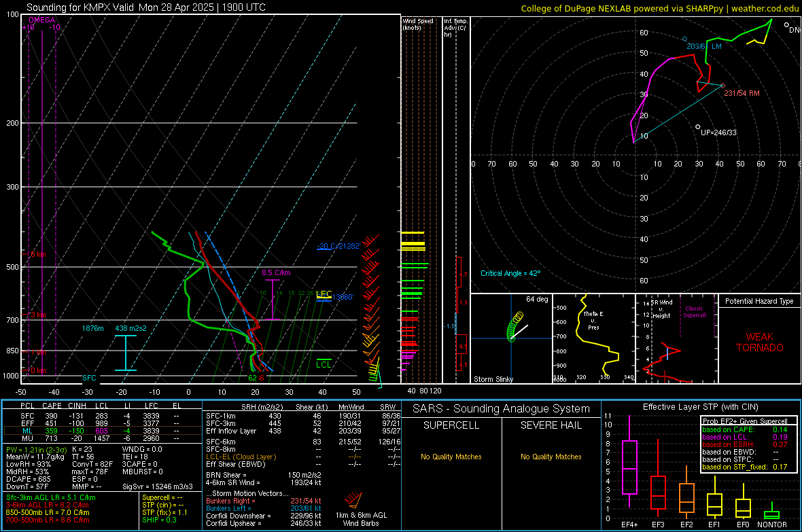Viewport: 802px width, 532px height.
Task: Select the Eff Inflow Layer row
Action: pos(303,431)
